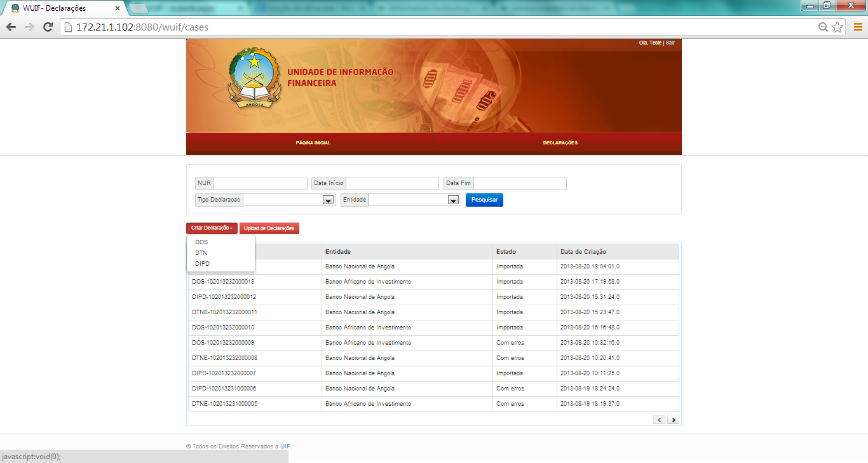Click the zoom magnifier icon in address bar

823,27
